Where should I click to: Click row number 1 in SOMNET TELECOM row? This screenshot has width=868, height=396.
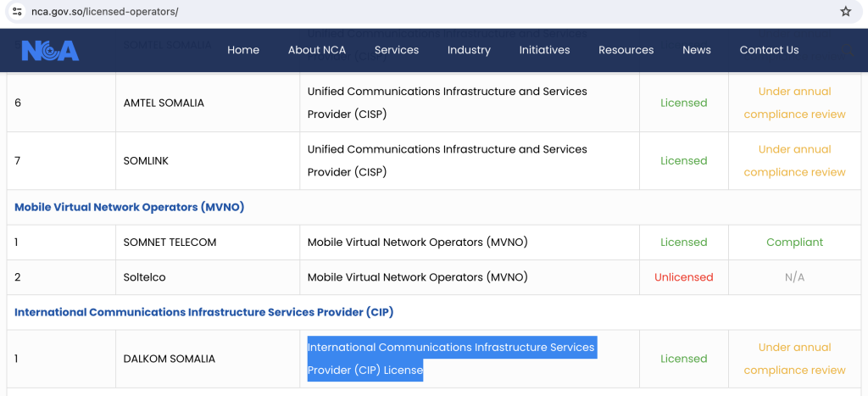(17, 242)
